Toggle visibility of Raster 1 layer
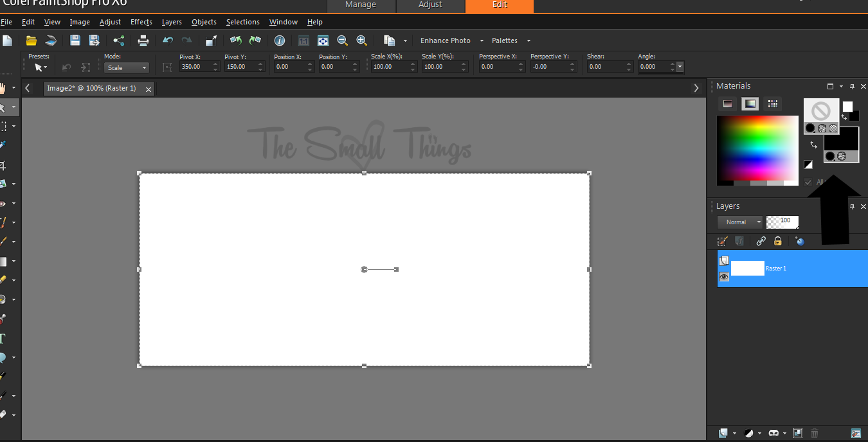The height and width of the screenshot is (442, 868). [x=724, y=277]
